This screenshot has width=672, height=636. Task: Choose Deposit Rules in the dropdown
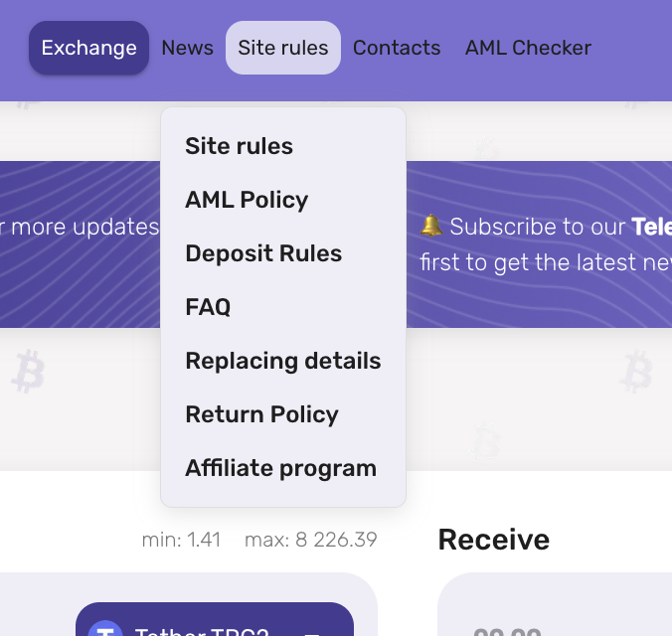click(263, 253)
